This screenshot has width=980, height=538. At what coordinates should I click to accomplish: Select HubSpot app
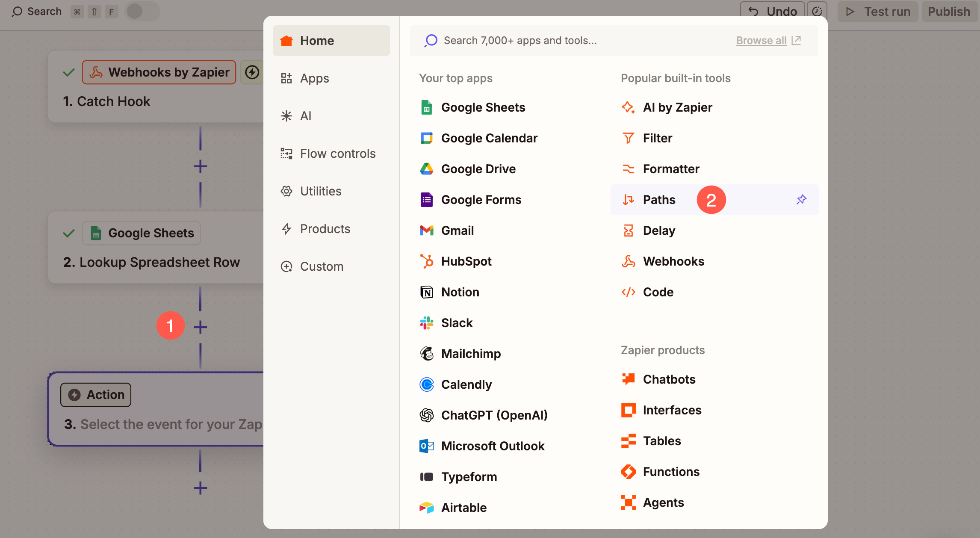[x=456, y=261]
